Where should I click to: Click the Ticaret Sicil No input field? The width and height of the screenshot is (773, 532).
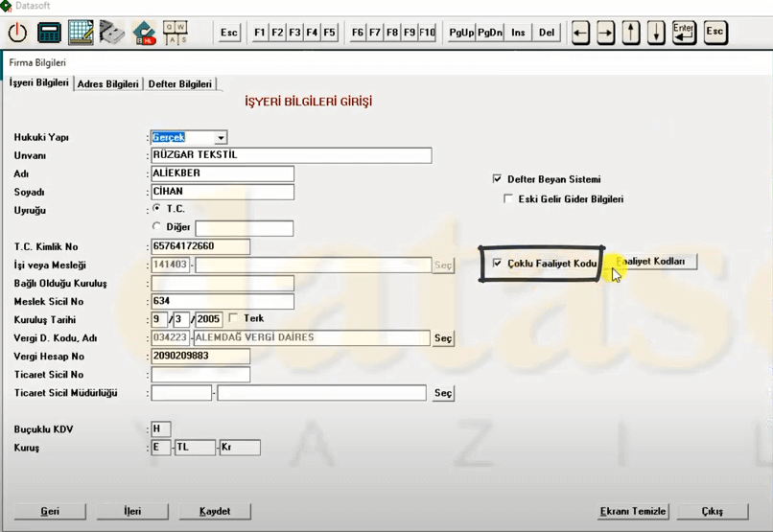pyautogui.click(x=199, y=375)
